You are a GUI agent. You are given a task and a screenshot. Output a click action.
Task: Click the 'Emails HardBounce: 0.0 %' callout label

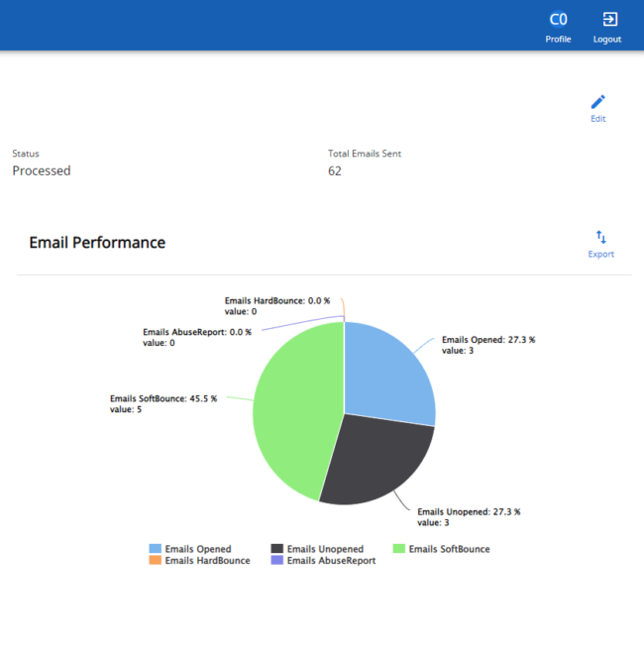276,300
